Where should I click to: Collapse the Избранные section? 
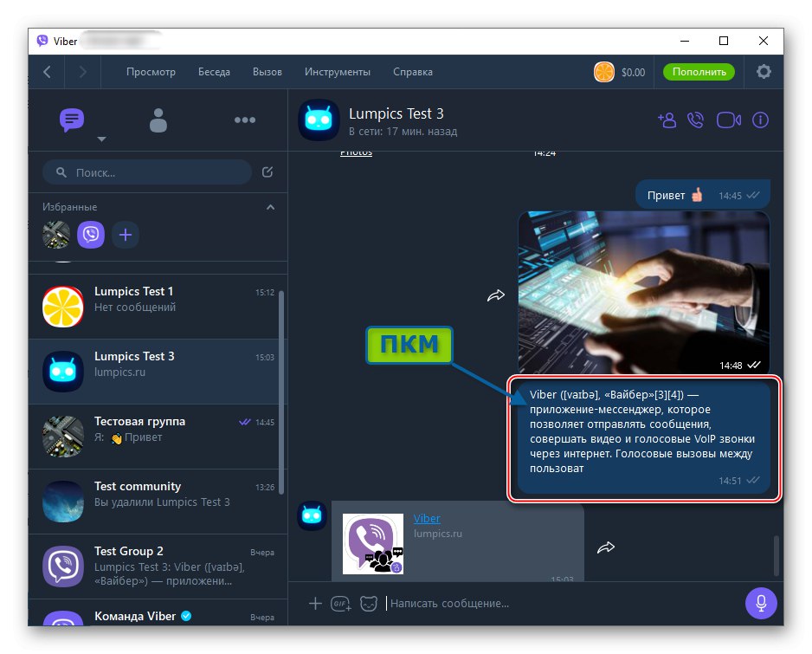(x=270, y=207)
